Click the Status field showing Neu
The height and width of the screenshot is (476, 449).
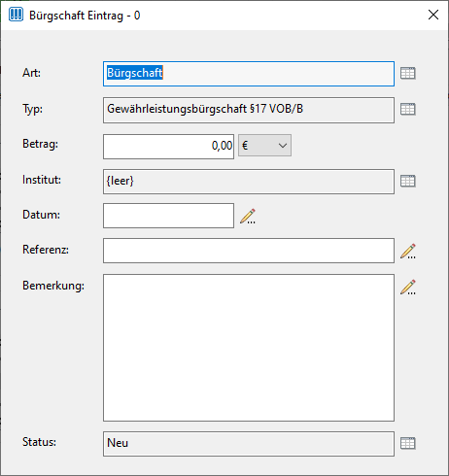pyautogui.click(x=249, y=444)
